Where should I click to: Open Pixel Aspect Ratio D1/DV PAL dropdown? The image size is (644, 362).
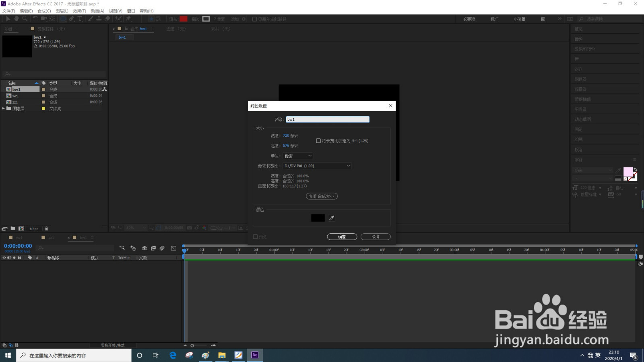(317, 166)
